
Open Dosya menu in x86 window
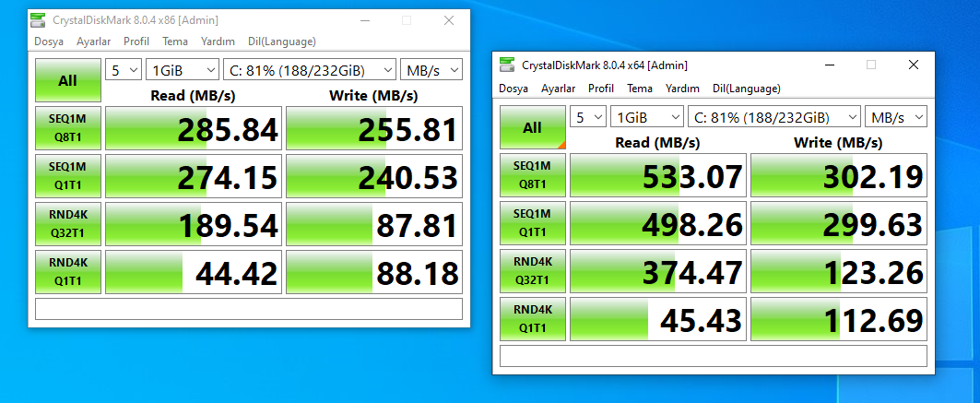(x=49, y=41)
